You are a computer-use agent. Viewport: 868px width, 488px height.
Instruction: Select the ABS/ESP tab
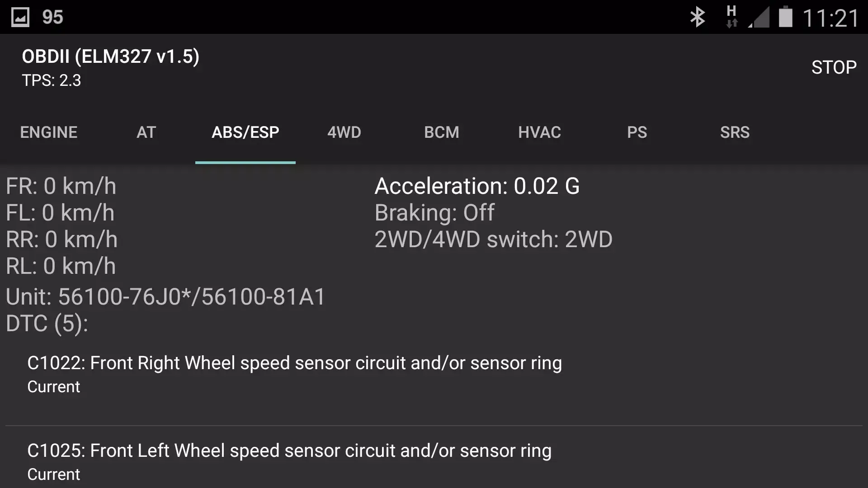(245, 132)
